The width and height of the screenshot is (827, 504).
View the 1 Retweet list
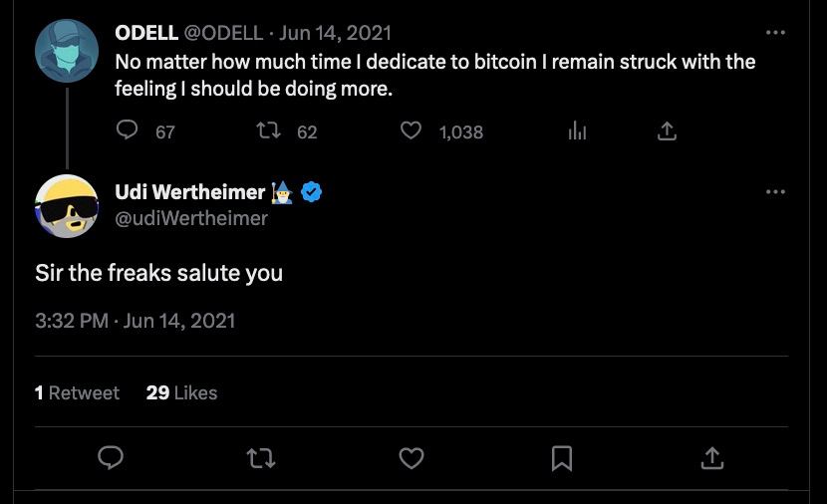click(77, 392)
